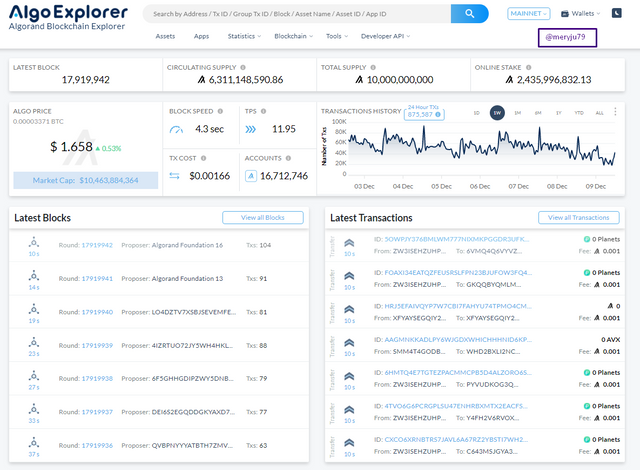Click the block icon for round 17919940
640x470 pixels.
pyautogui.click(x=34, y=309)
